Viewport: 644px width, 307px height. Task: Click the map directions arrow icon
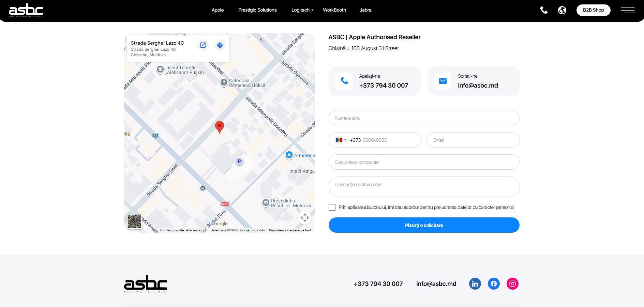point(220,45)
